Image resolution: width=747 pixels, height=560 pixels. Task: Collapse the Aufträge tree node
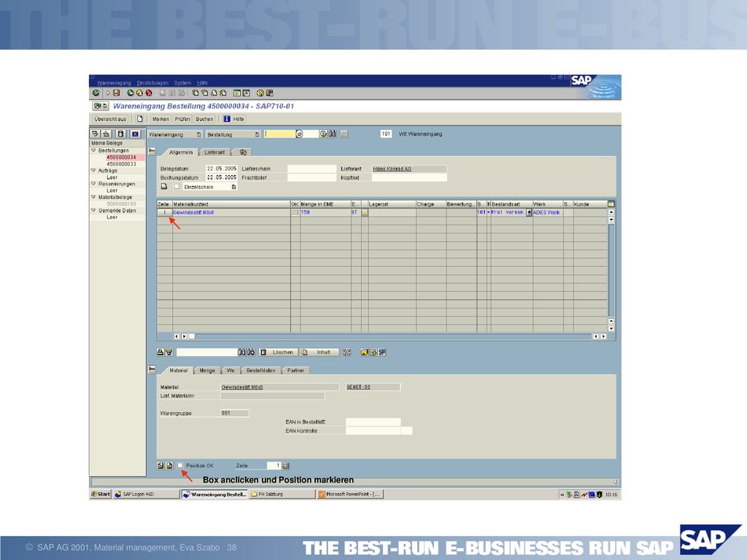point(93,171)
